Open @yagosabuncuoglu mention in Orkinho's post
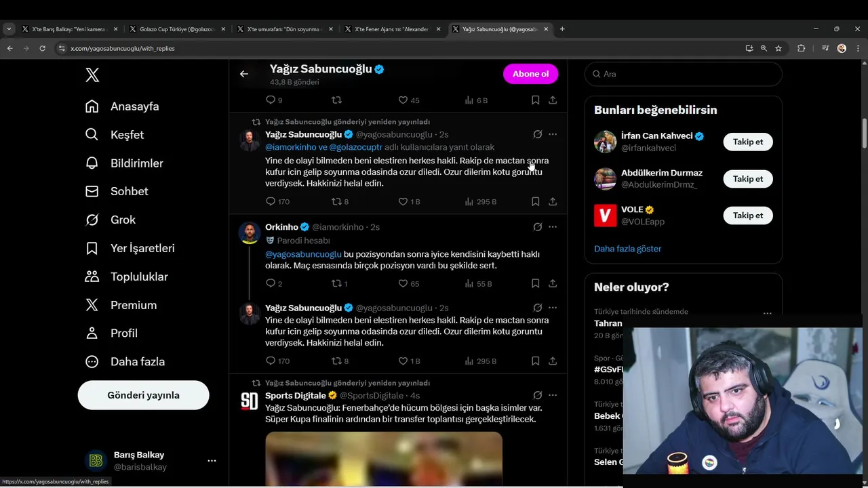Viewport: 868px width, 488px height. point(303,254)
